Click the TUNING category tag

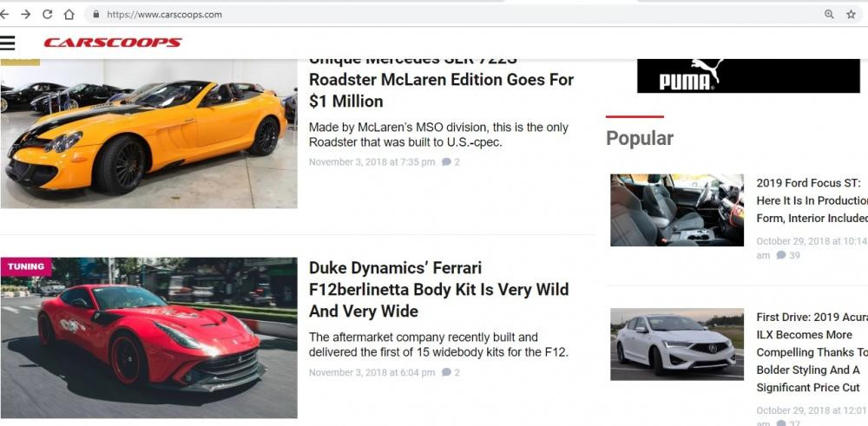26,267
